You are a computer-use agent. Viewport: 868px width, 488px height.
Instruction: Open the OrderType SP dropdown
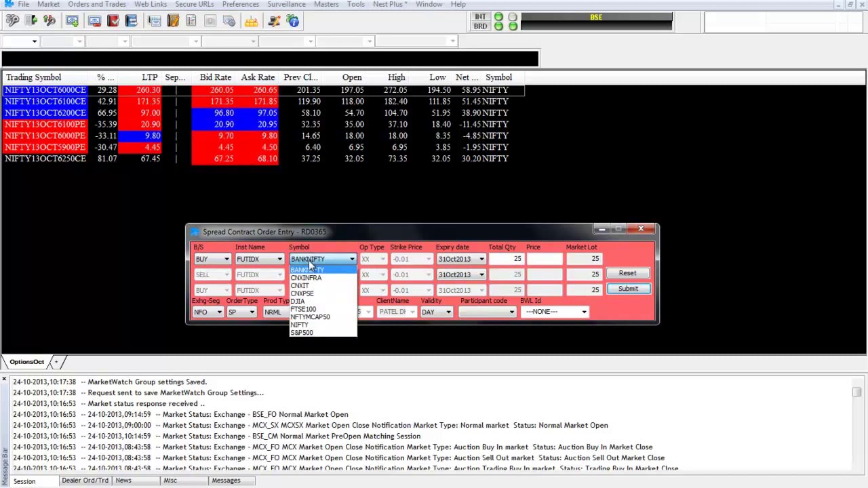241,312
